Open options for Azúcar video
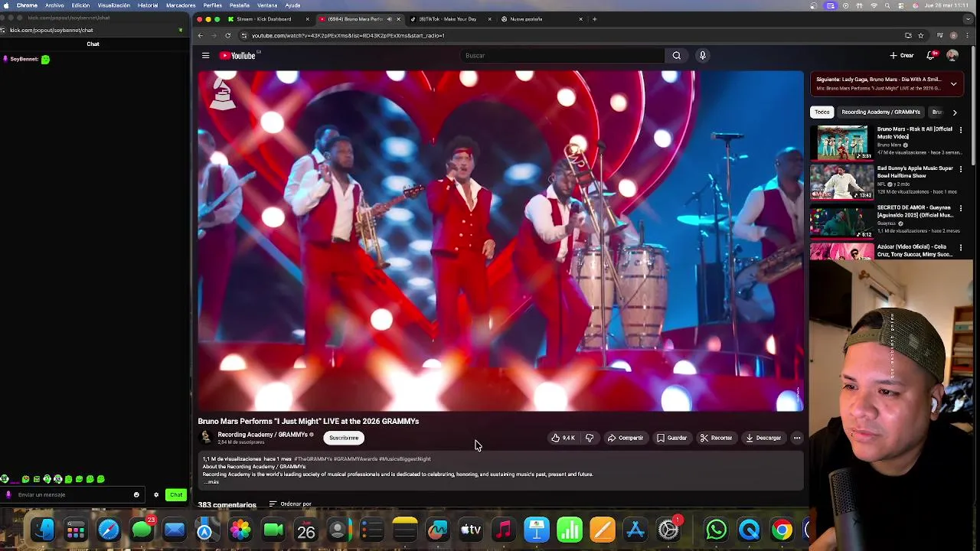The width and height of the screenshot is (980, 551). (961, 248)
